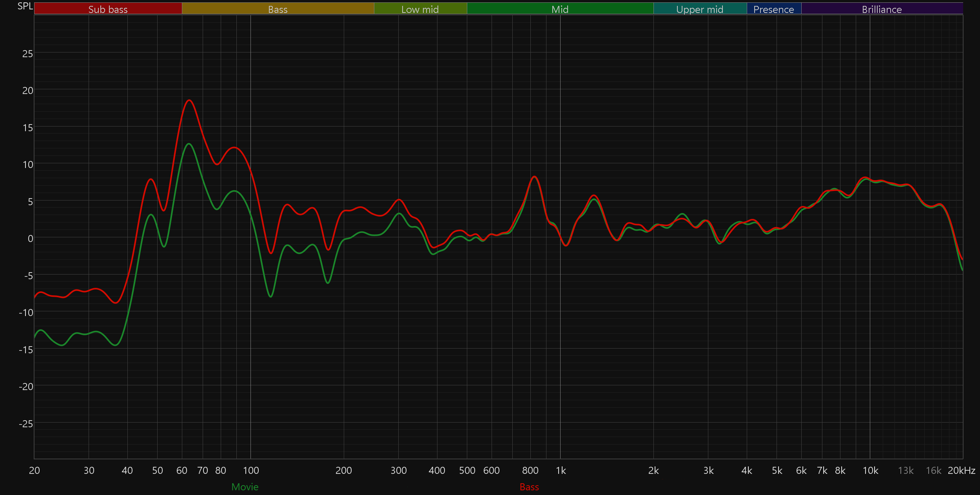This screenshot has height=495, width=980.
Task: Click the -25 dB level axis label
Action: [x=26, y=424]
